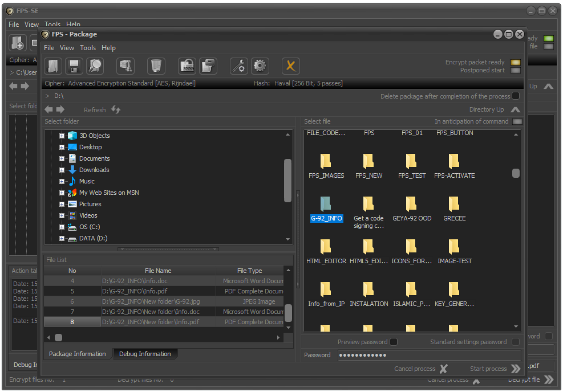This screenshot has height=392, width=563.
Task: Click the save floppy disk toolbar icon
Action: (x=74, y=66)
